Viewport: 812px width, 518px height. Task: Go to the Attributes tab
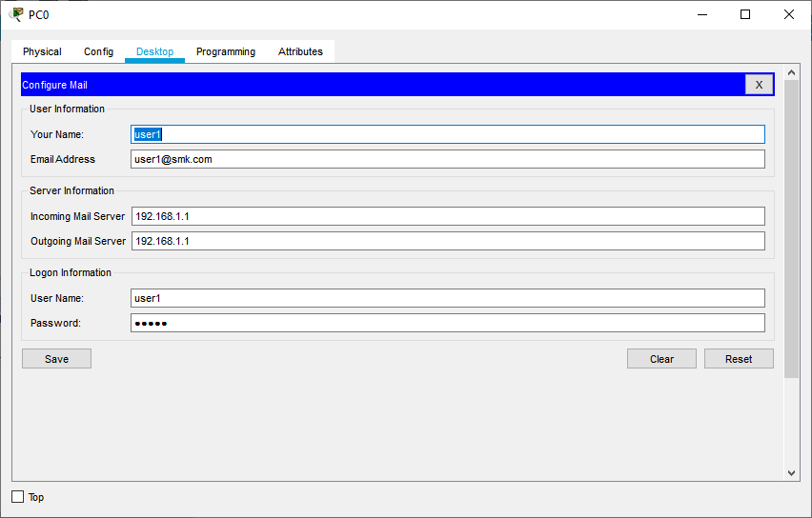click(300, 51)
